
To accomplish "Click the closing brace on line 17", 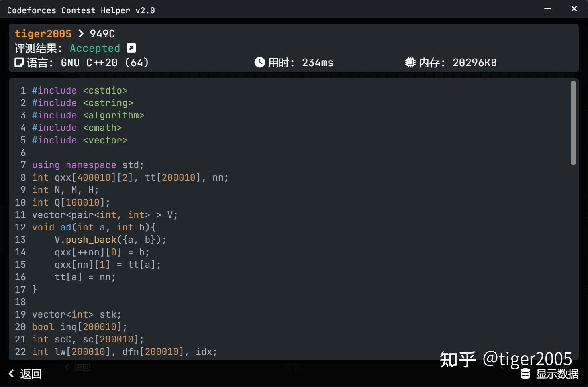I will 35,289.
